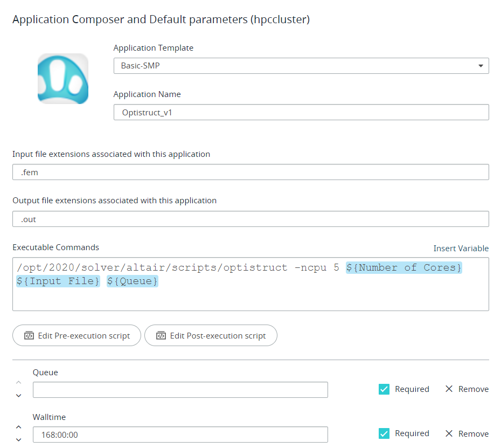
Task: Move the Queue parameter up with its arrow
Action: 18,382
